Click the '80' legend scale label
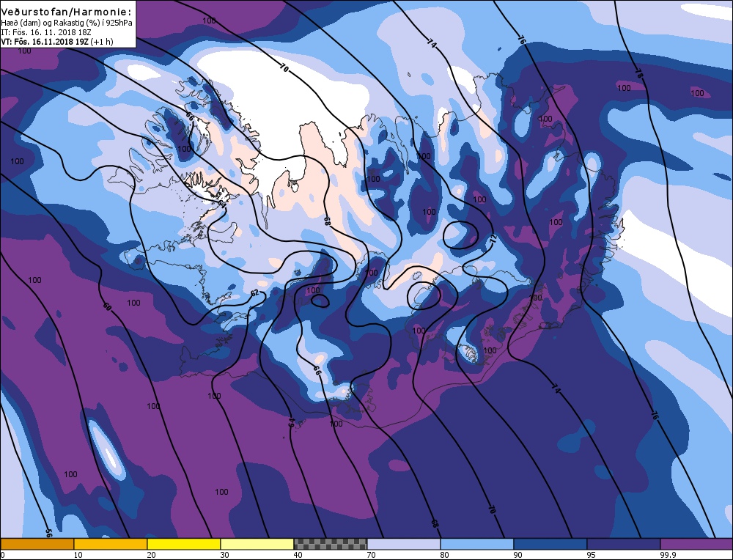Viewport: 733px width, 560px height. click(445, 555)
